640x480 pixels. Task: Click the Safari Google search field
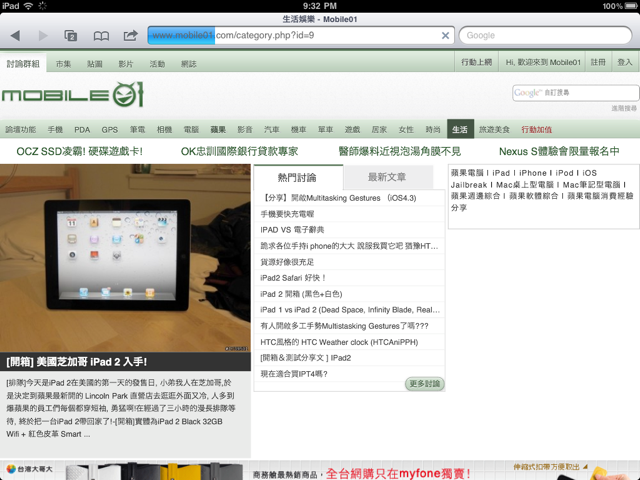click(545, 36)
